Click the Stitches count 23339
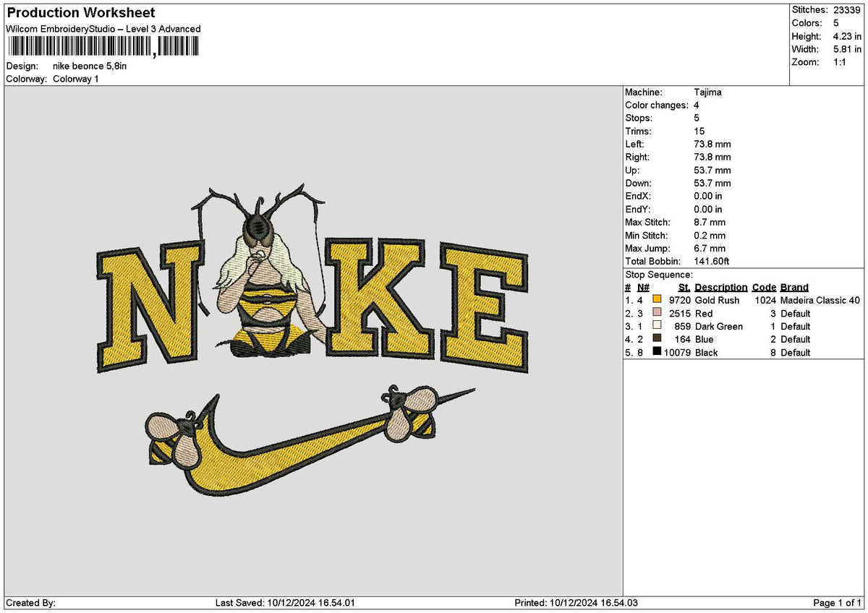868x613 pixels. click(846, 10)
